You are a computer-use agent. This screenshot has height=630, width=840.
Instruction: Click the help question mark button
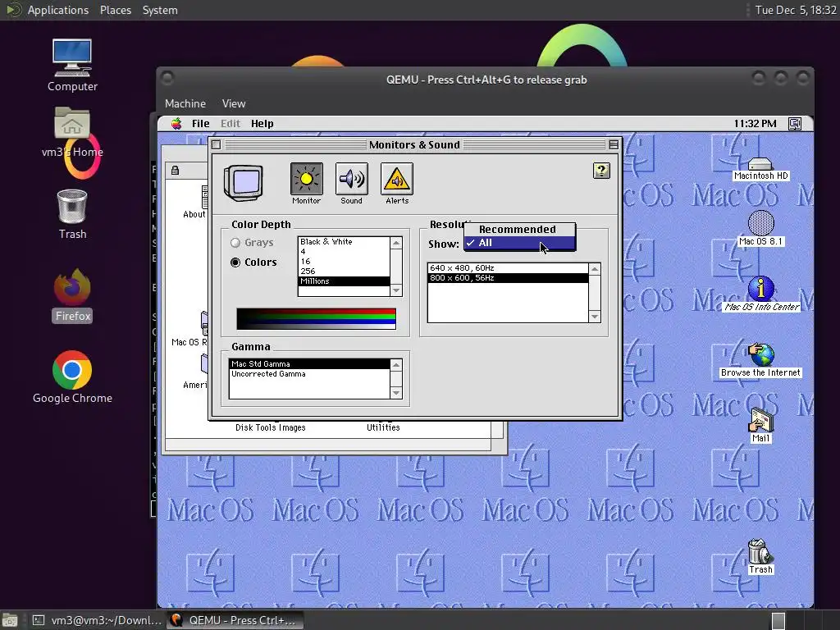pyautogui.click(x=601, y=171)
